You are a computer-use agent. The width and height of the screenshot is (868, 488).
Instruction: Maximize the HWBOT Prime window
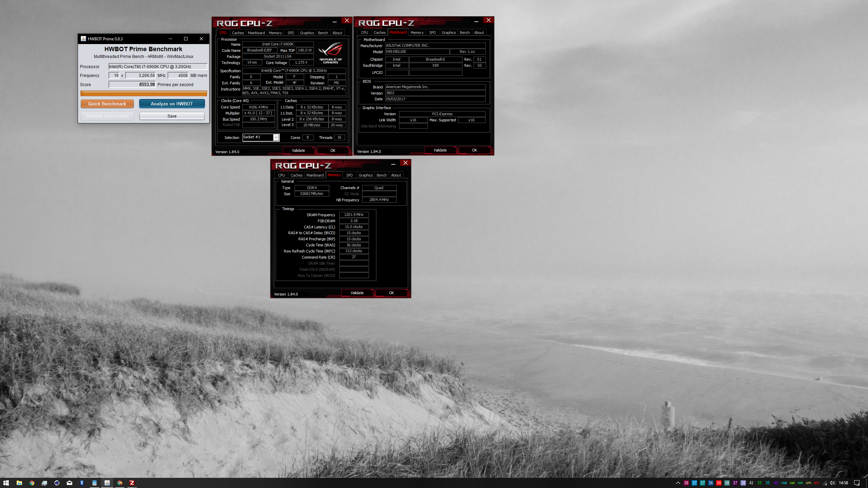coord(185,39)
